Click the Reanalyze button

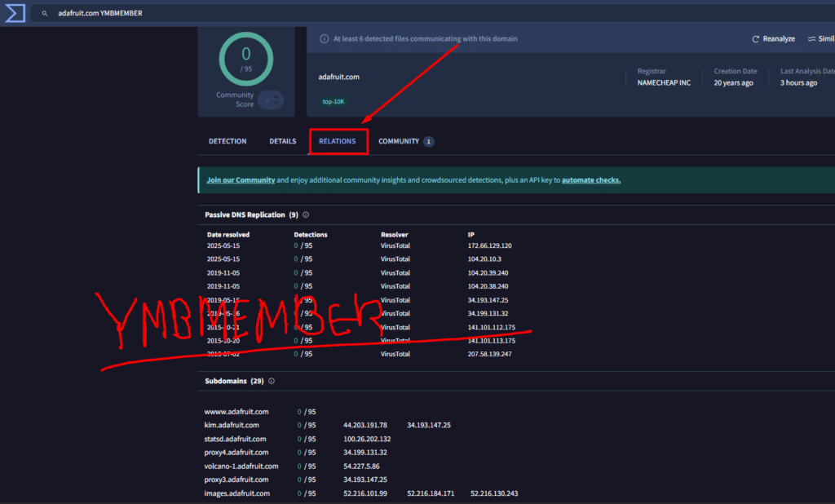tap(773, 39)
